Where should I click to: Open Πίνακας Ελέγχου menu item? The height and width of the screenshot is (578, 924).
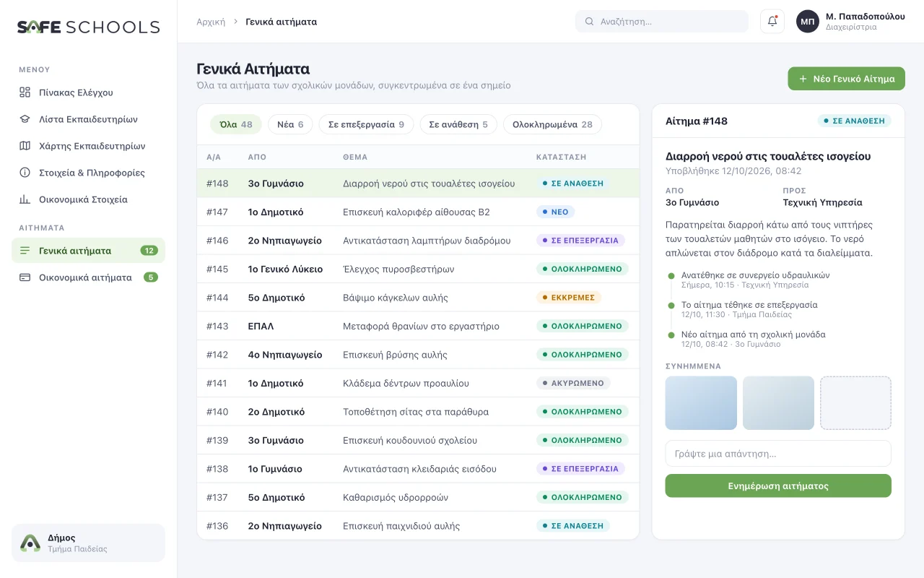(x=88, y=92)
